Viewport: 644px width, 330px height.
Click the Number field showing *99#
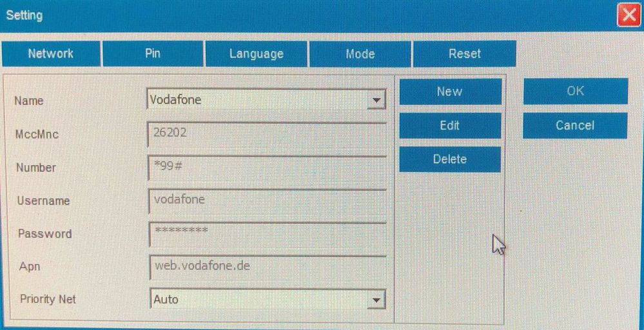[x=267, y=168]
